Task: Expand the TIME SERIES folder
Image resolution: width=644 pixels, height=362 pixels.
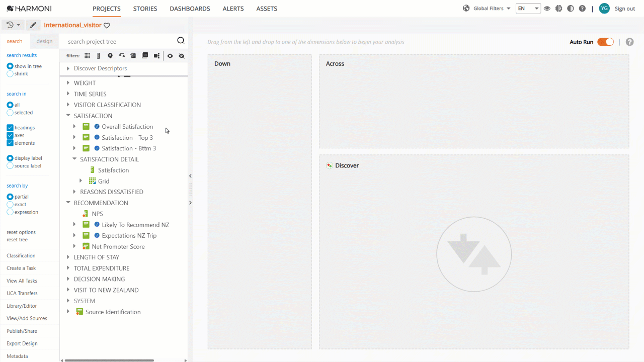Action: (x=68, y=94)
